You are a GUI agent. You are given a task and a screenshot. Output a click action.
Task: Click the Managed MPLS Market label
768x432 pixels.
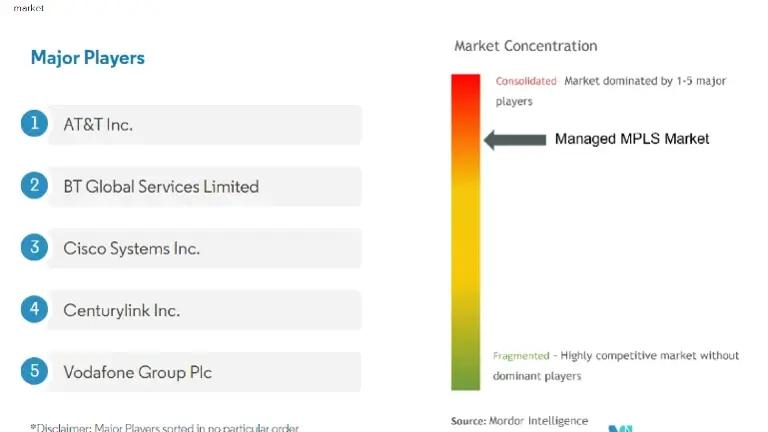(632, 139)
